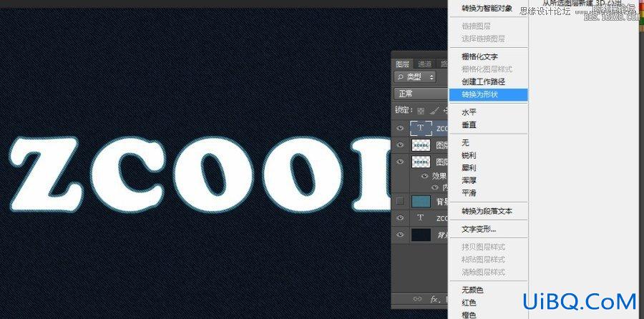Viewport: 644px width, 319px height.
Task: Click the teal layer thumbnail
Action: pyautogui.click(x=421, y=201)
